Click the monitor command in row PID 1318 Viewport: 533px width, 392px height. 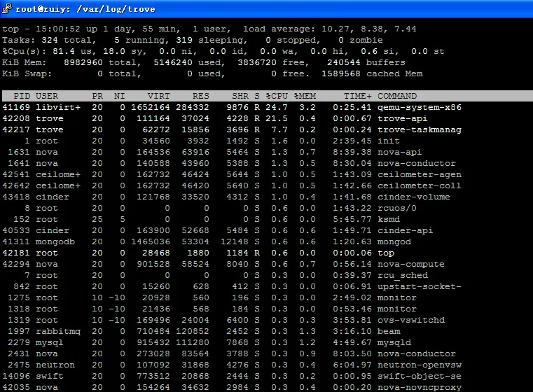pos(397,309)
